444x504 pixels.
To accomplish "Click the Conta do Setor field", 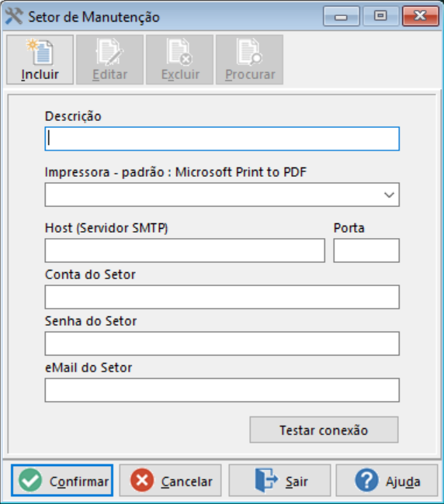I will (x=222, y=297).
